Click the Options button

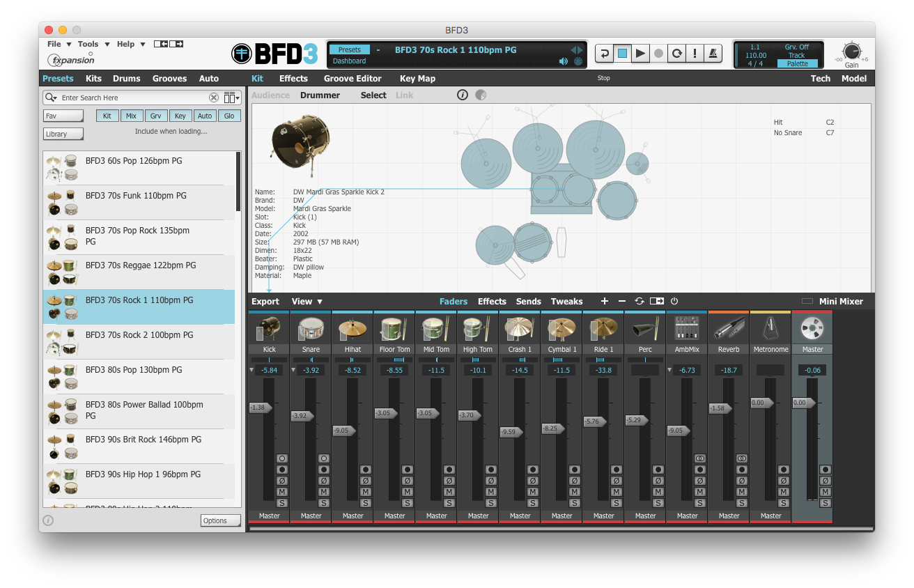click(220, 520)
